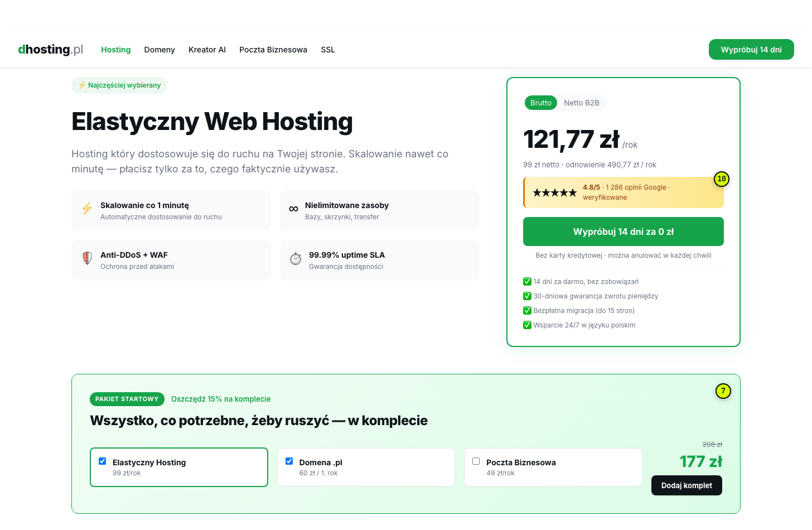Click the Wypróbuj 14 dni header button

tap(751, 50)
